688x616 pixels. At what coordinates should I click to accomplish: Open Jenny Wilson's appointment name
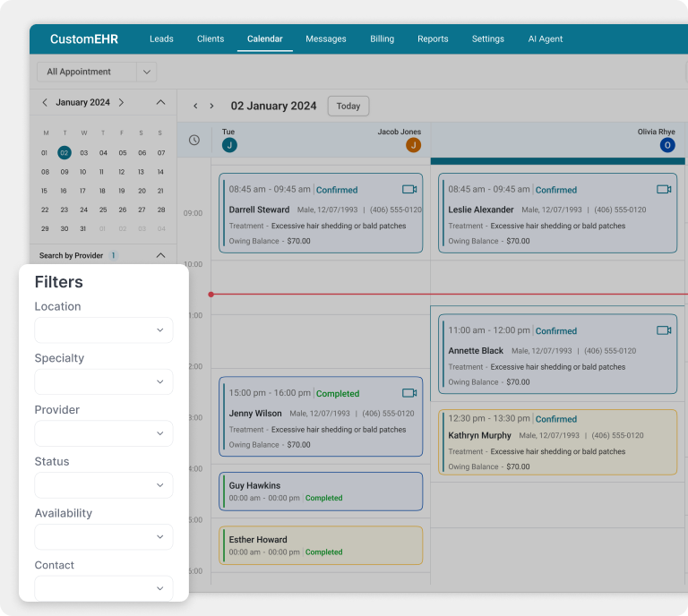coord(255,414)
